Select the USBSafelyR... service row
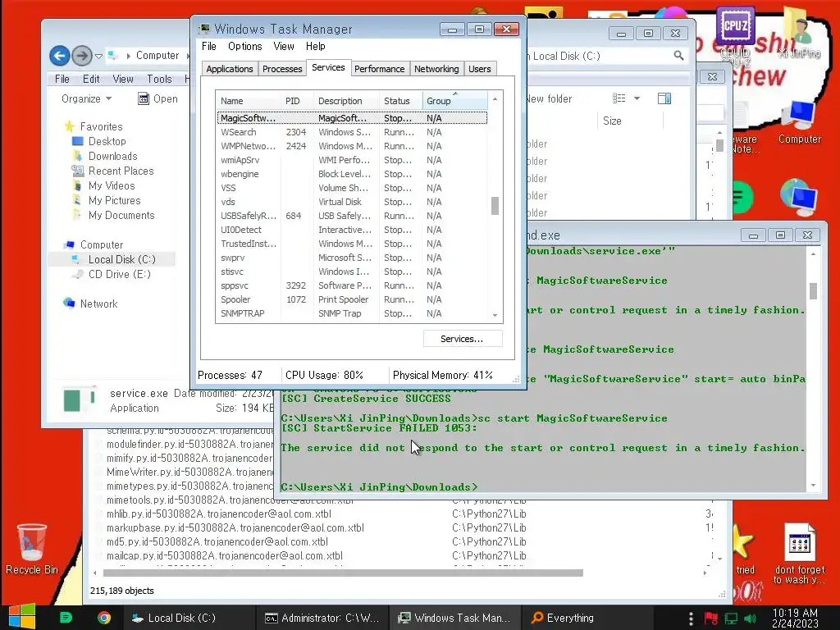 (x=352, y=216)
